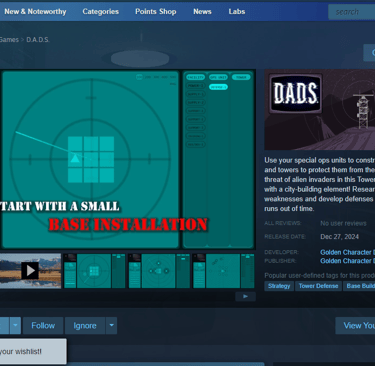Click the main screenshot viewer

(128, 159)
